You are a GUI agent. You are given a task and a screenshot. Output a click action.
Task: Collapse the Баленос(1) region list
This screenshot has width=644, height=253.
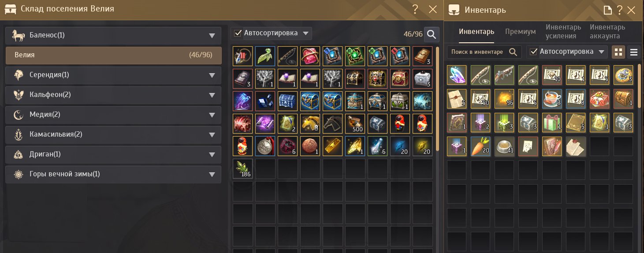(212, 36)
